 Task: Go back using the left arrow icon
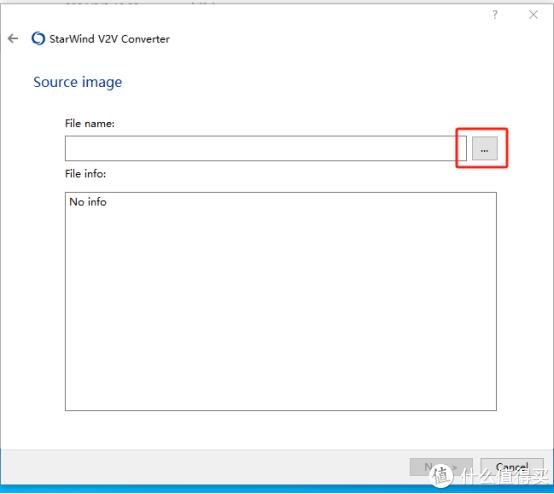13,38
